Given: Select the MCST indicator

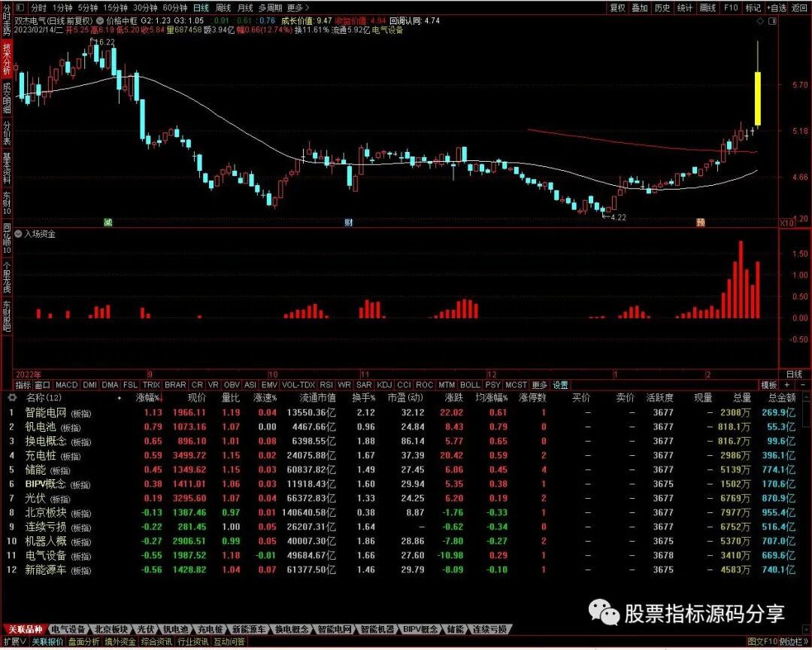Looking at the screenshot, I should click(516, 385).
